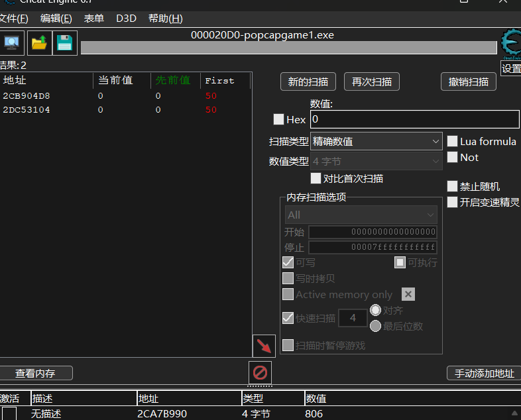The height and width of the screenshot is (420, 521).
Task: Select the 最后位数 radio button
Action: click(x=375, y=326)
